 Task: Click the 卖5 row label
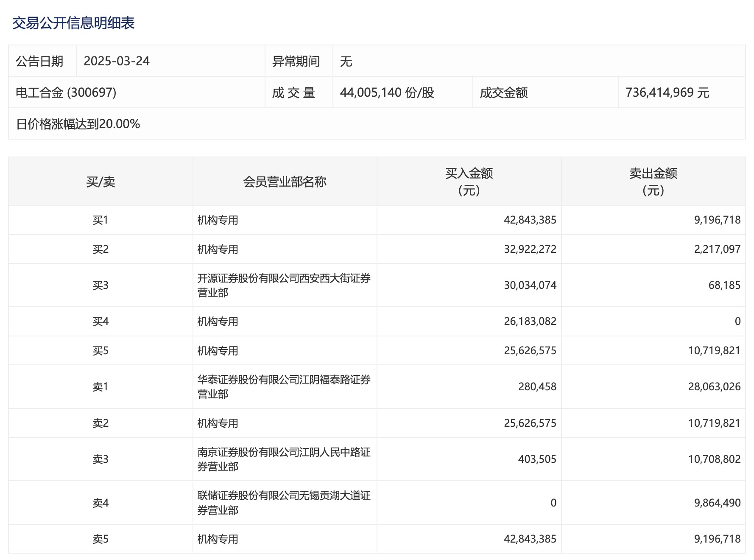pos(101,539)
